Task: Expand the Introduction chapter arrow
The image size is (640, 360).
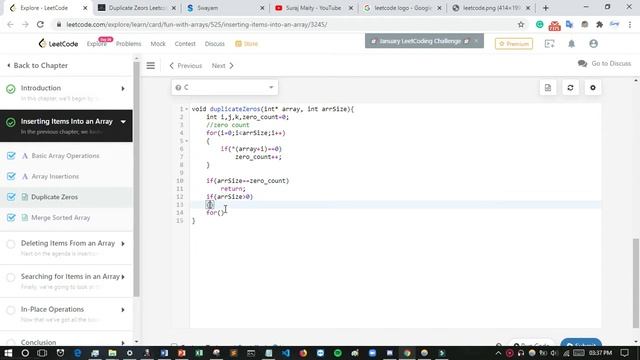Action: (x=123, y=89)
